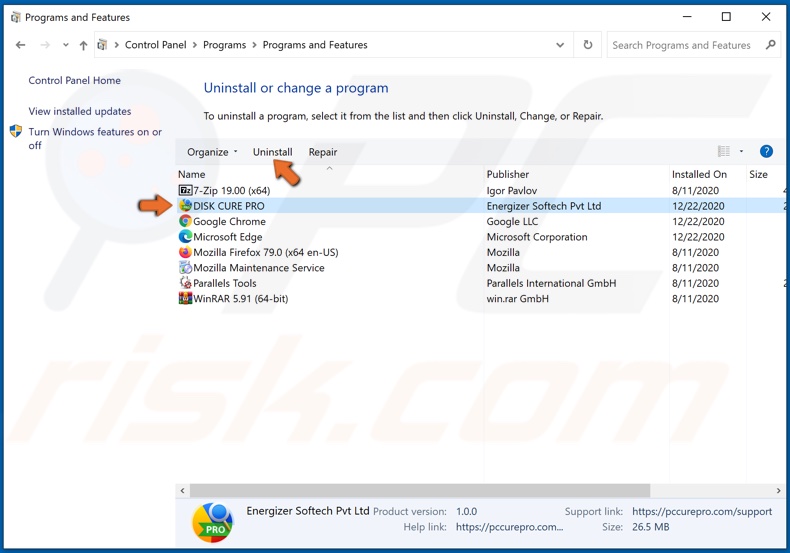Click Energizer Softech Pvt Ltd publisher cell
Image resolution: width=790 pixels, height=553 pixels.
[544, 206]
